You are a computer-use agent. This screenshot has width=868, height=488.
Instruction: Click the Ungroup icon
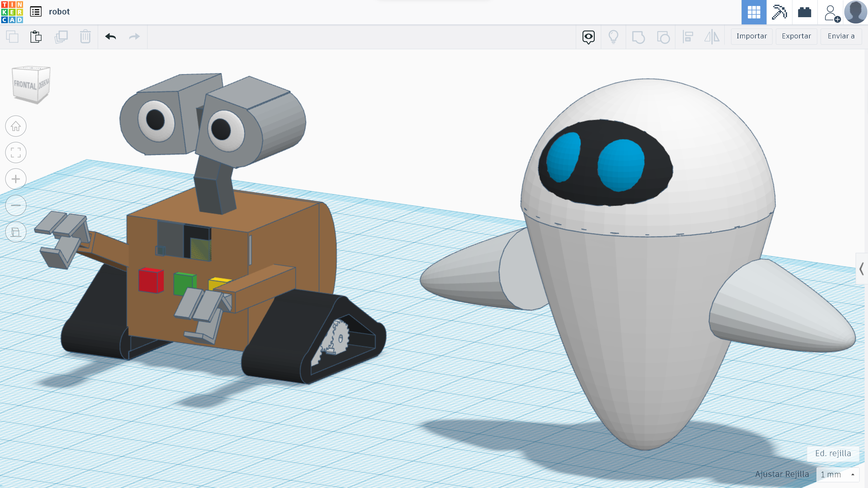663,37
